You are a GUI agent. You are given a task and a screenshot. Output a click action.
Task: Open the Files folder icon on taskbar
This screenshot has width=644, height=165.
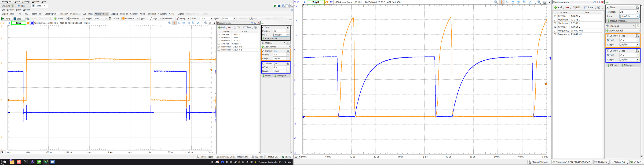(12, 162)
